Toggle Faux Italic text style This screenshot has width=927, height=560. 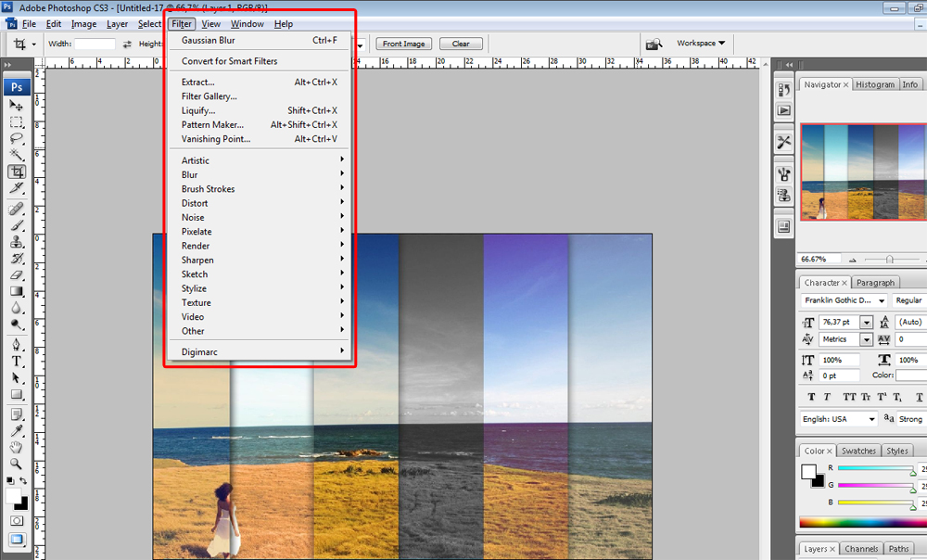(827, 397)
